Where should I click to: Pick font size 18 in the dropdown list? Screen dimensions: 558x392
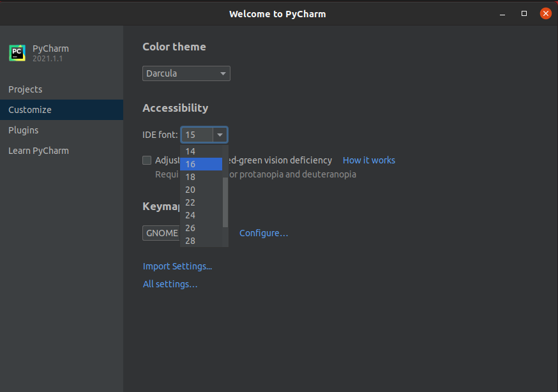201,177
